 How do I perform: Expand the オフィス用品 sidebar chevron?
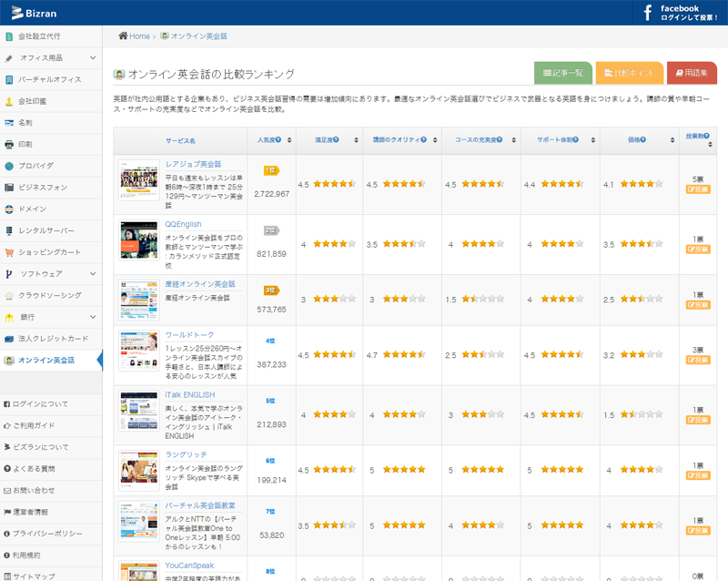coord(93,57)
